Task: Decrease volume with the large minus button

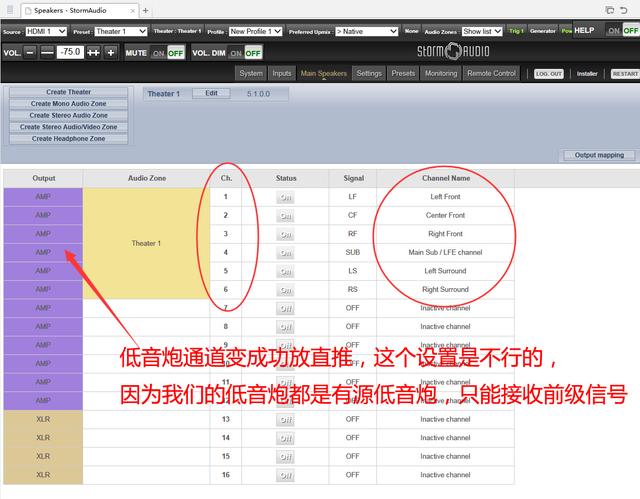Action: (x=47, y=53)
